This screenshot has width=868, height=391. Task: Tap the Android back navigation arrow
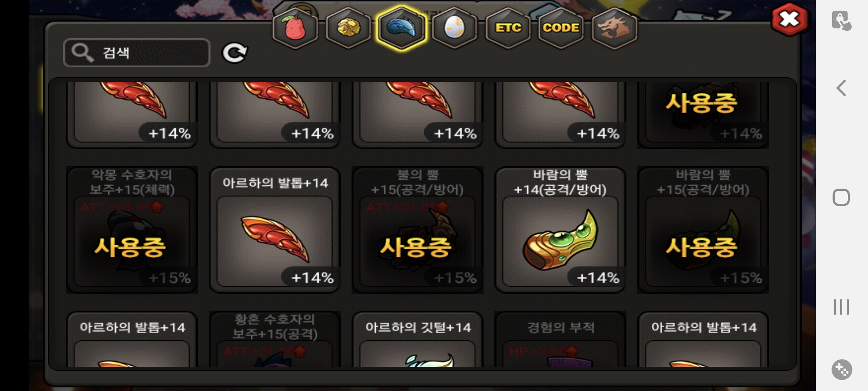click(841, 88)
